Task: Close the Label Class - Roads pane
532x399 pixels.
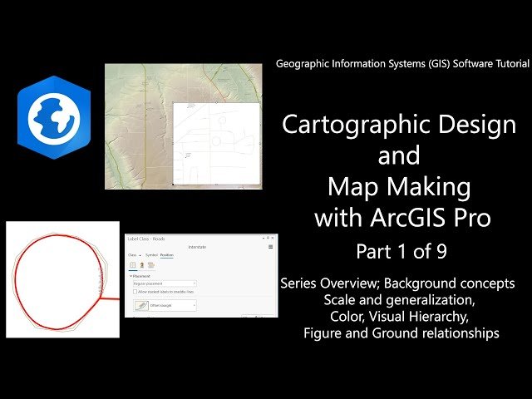Action: point(273,239)
